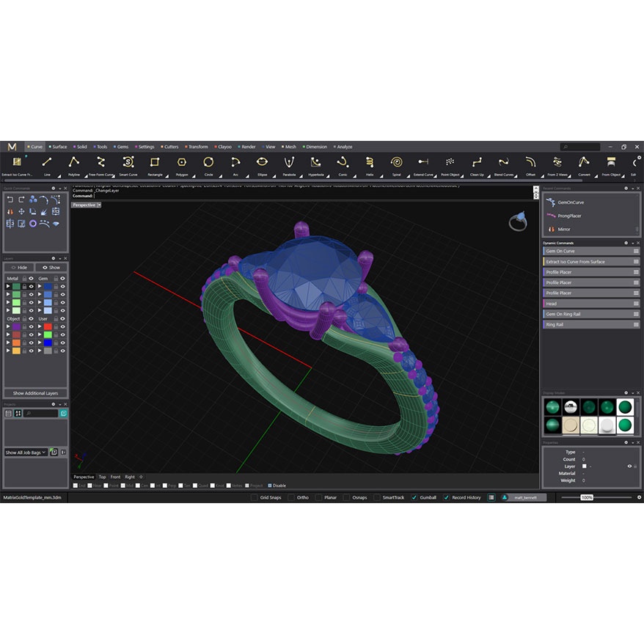Run GemOnCurve from Recent Commands
Screen dimensions: 644x644
[571, 202]
